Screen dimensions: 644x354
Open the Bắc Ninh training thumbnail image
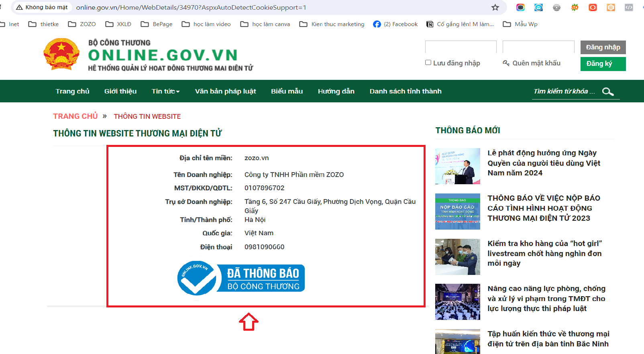[x=458, y=342]
